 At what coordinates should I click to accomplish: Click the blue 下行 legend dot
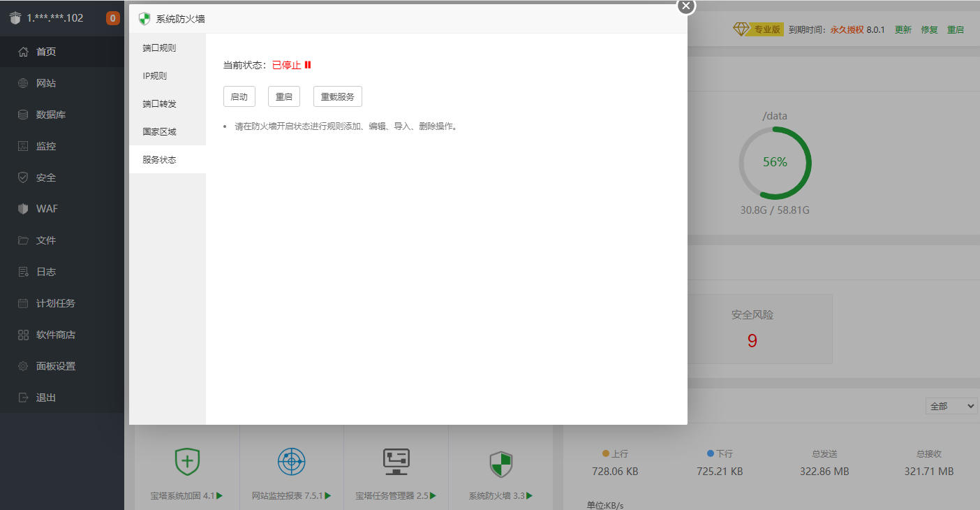711,453
